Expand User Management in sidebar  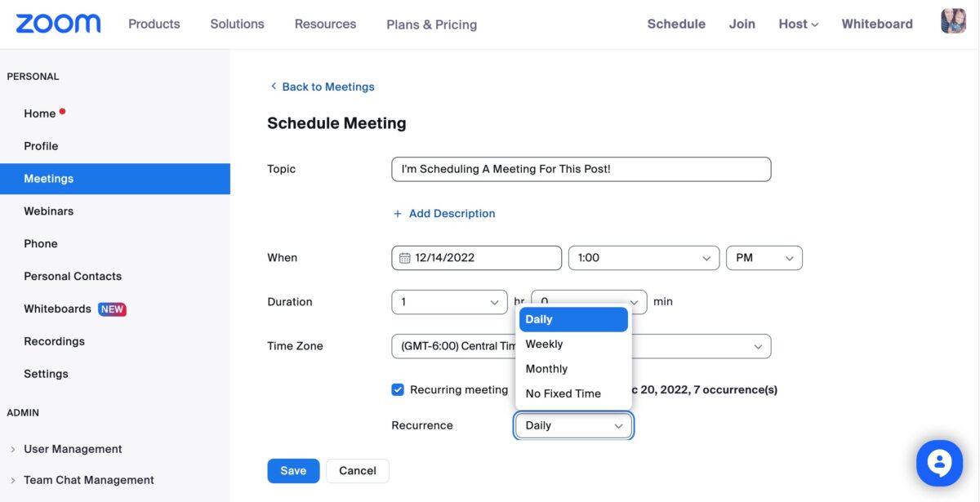[13, 449]
